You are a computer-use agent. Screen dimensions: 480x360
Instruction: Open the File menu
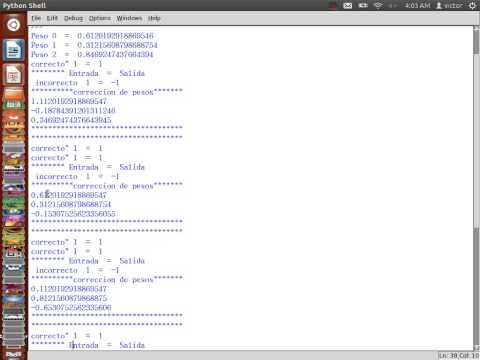coord(36,18)
